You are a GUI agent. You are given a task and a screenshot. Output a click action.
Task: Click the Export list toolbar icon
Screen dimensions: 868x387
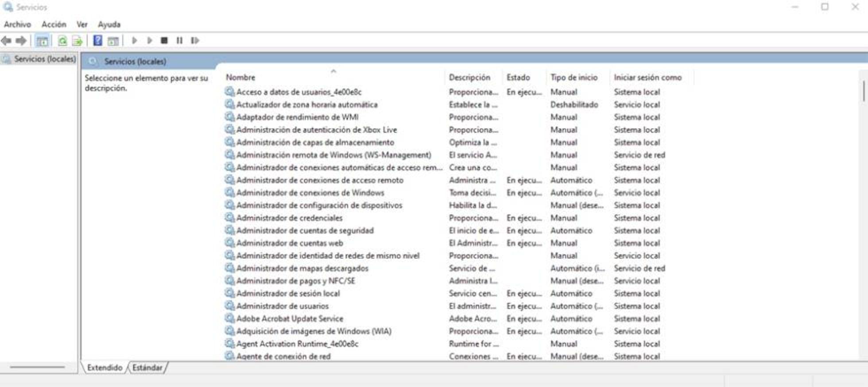coord(77,41)
